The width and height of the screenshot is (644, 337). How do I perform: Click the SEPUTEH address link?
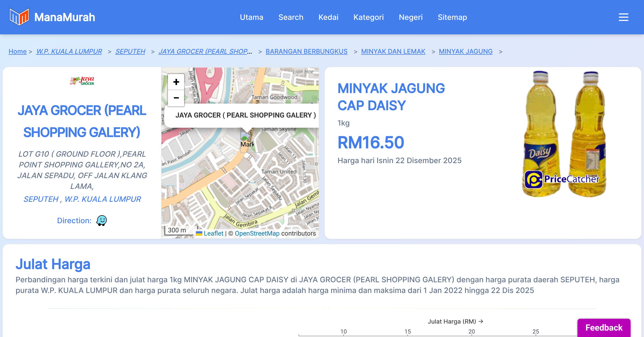click(x=41, y=199)
